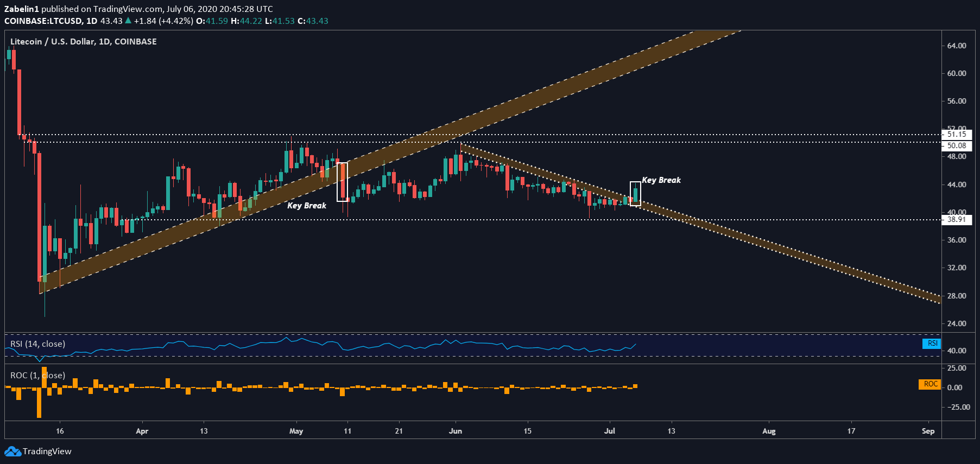Image resolution: width=980 pixels, height=464 pixels.
Task: Click the Jul date axis label
Action: [610, 431]
